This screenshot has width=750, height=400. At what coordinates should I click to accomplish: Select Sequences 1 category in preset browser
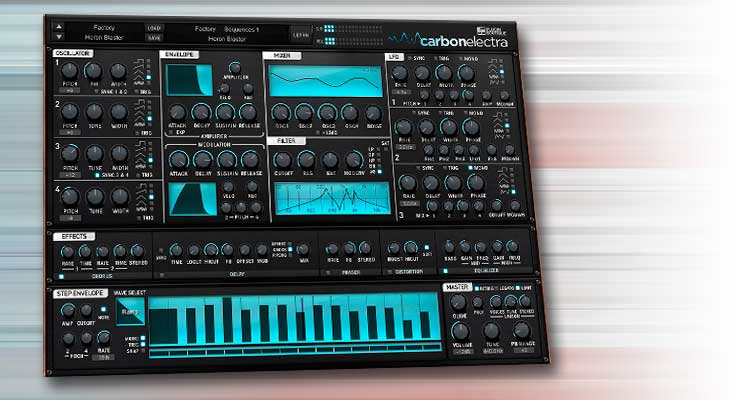click(x=242, y=30)
